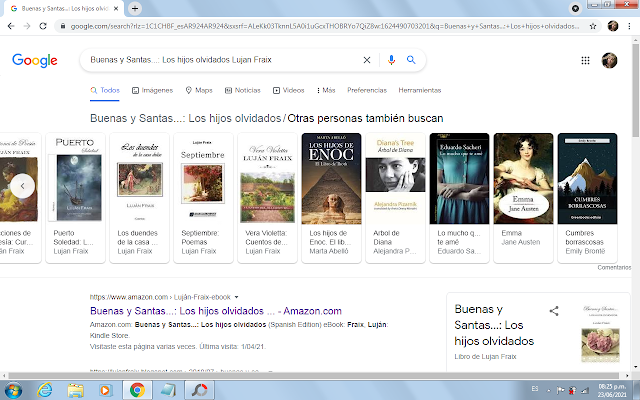
Task: Click the ES language indicator
Action: point(535,389)
